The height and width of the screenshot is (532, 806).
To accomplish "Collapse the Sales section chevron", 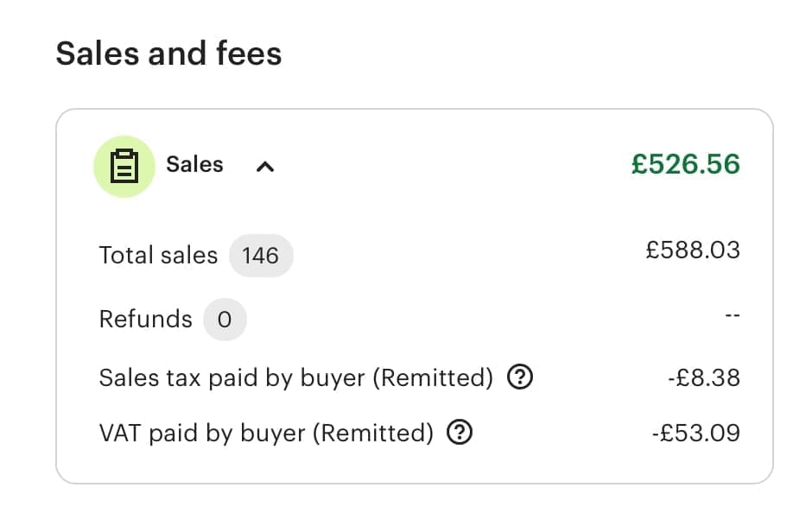I will 265,167.
